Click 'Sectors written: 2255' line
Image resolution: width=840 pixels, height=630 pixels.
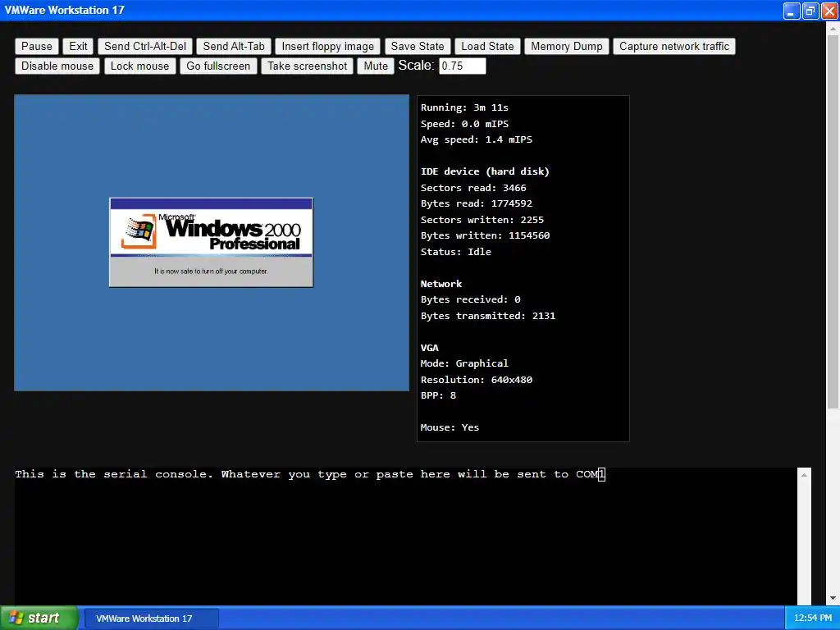tap(482, 220)
